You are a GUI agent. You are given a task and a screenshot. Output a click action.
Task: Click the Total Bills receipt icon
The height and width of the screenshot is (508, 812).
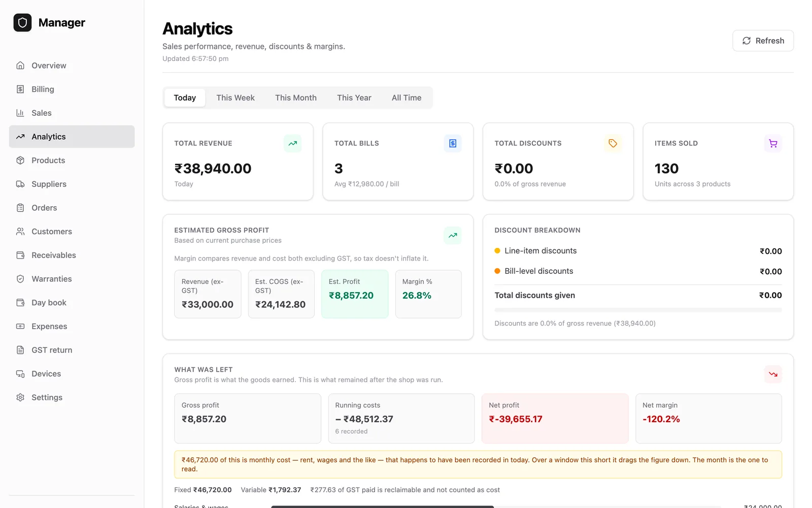click(453, 143)
